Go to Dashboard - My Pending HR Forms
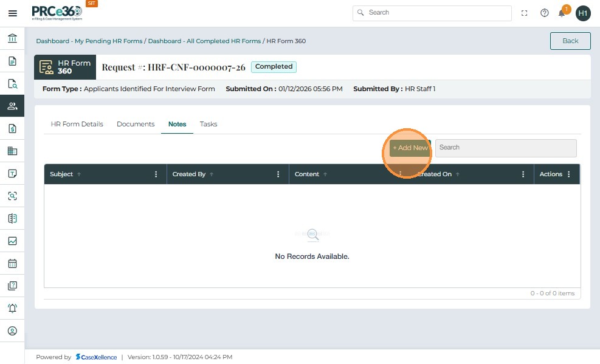This screenshot has width=600, height=364. (x=89, y=41)
